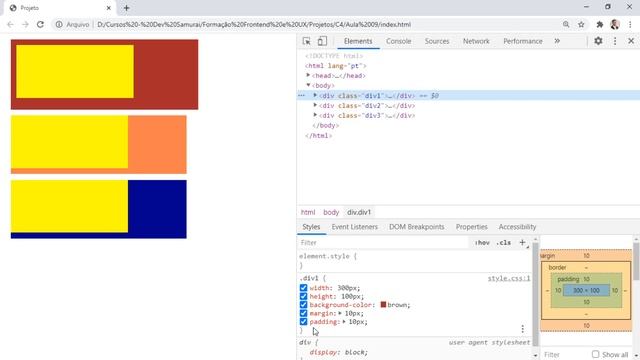Activate the inspect element picker icon
The width and height of the screenshot is (640, 360).
pyautogui.click(x=307, y=41)
